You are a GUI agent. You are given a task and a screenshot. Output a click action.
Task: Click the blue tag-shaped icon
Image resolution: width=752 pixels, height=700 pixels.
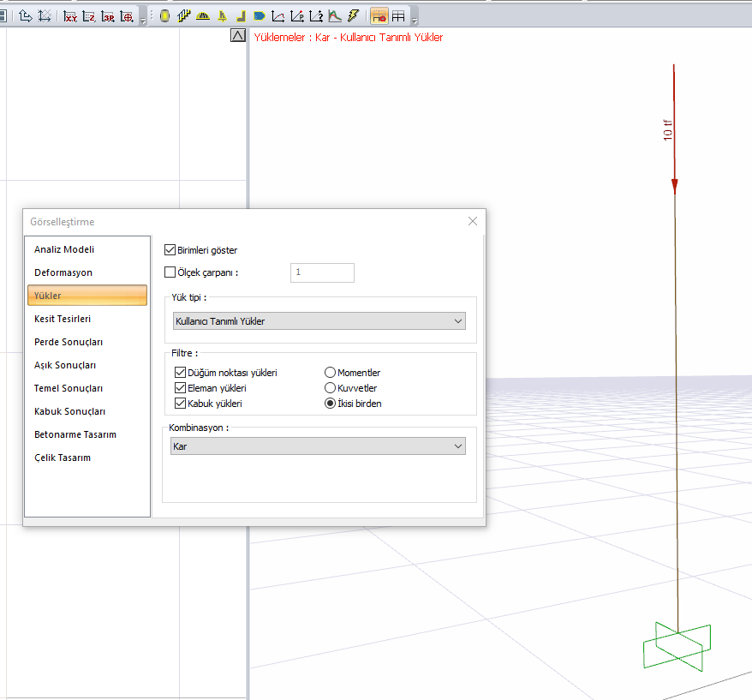click(260, 16)
